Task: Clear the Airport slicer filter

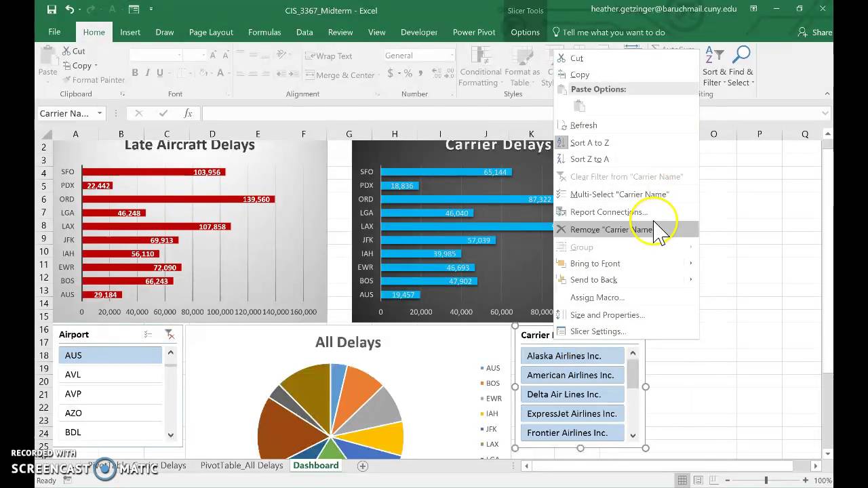Action: [x=170, y=334]
